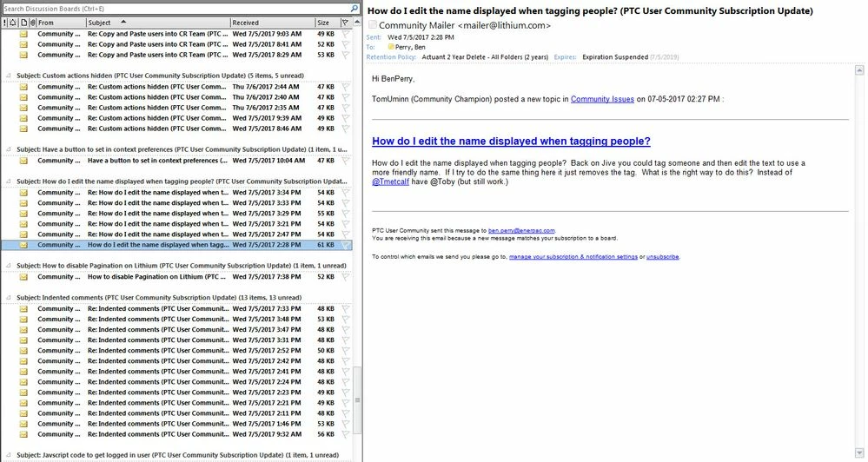Sort messages by From column
The height and width of the screenshot is (462, 868).
[x=61, y=23]
